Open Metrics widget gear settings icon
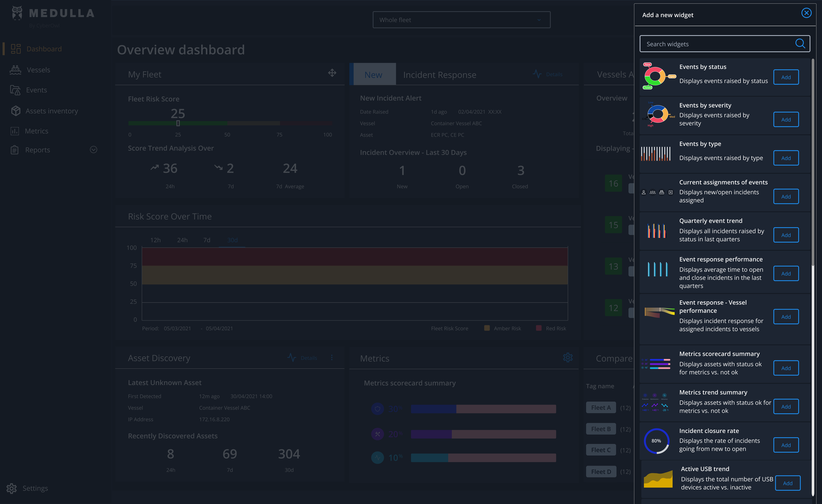The height and width of the screenshot is (504, 822). [568, 357]
